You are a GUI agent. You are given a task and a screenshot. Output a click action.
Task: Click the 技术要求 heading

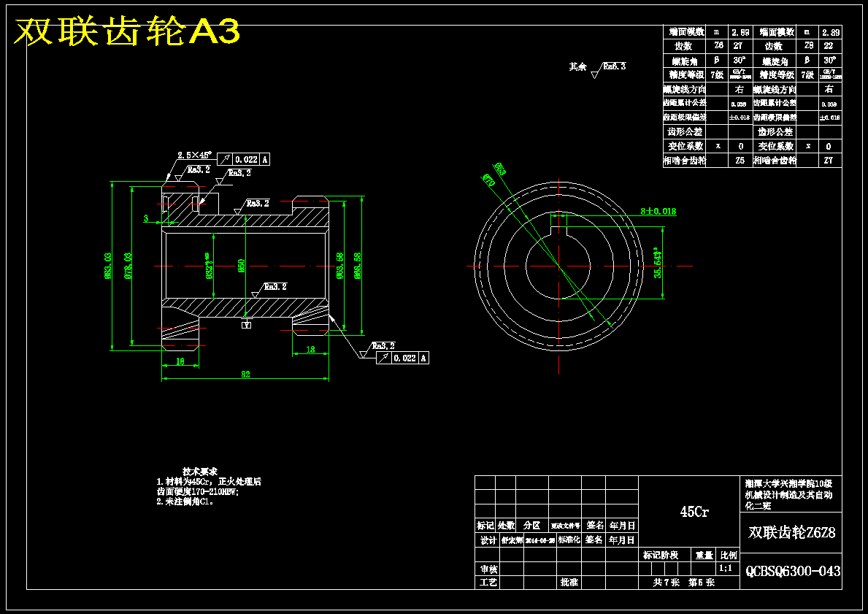[201, 471]
